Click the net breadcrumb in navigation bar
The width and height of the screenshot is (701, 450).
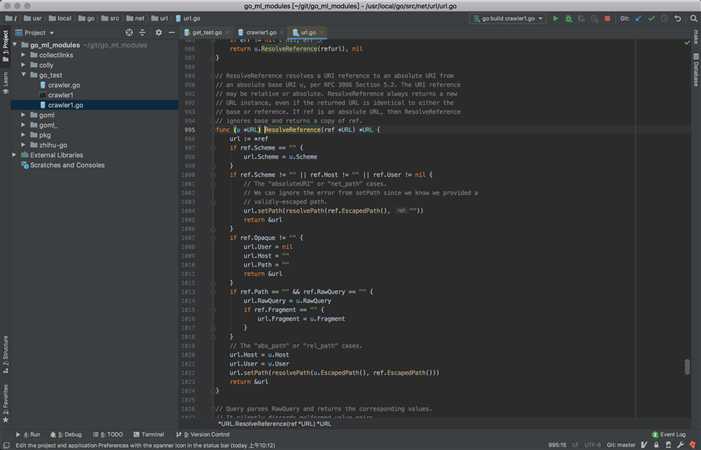(x=135, y=18)
